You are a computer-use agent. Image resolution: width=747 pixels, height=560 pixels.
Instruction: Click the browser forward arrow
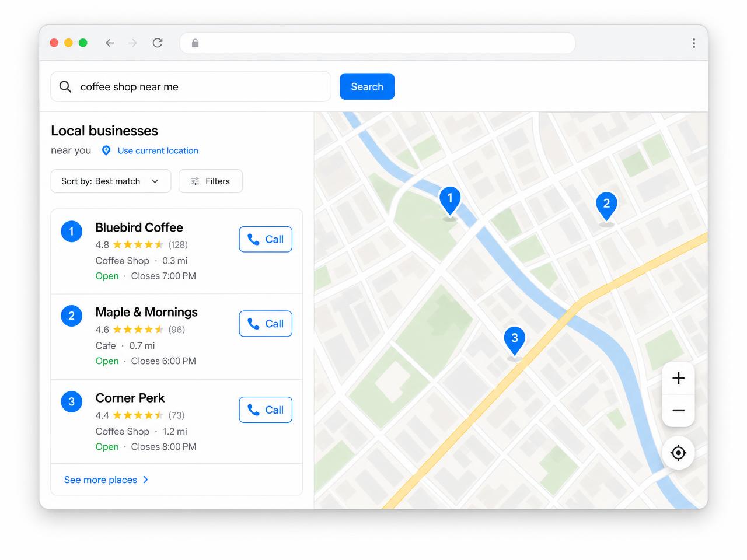pos(133,43)
